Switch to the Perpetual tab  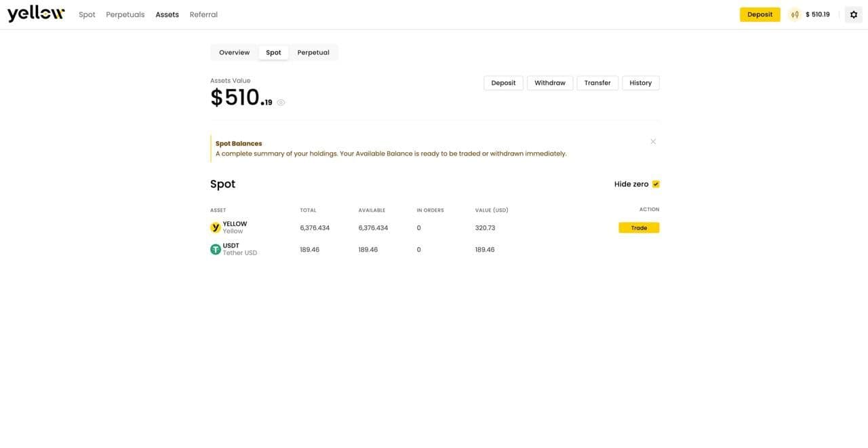[313, 52]
